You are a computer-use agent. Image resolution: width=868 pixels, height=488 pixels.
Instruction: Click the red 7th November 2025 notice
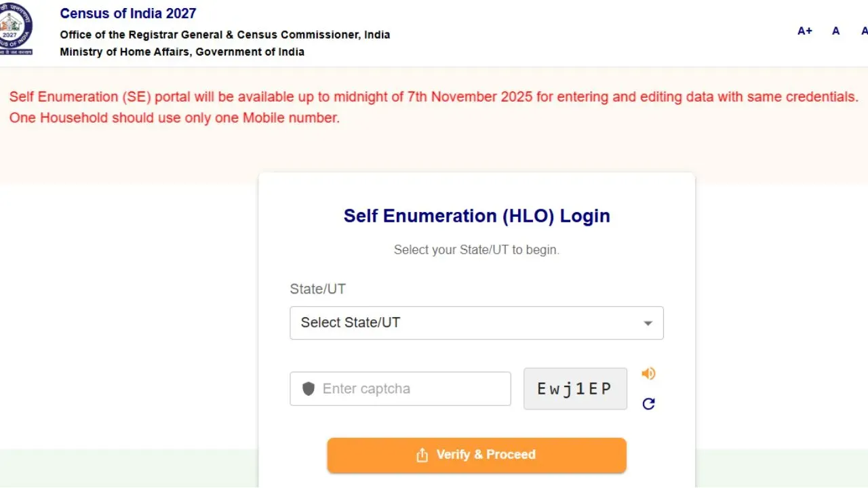[433, 97]
